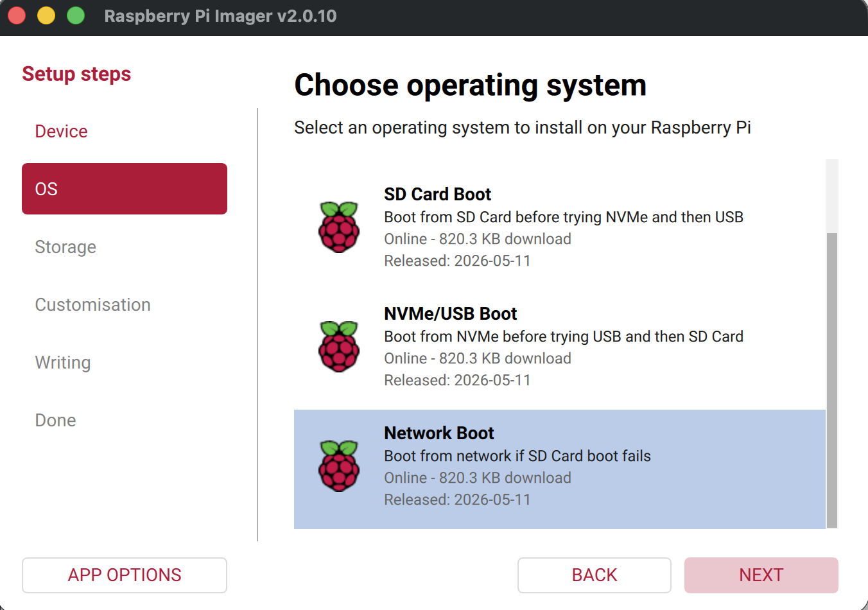Select the Done step in sidebar

click(x=125, y=420)
